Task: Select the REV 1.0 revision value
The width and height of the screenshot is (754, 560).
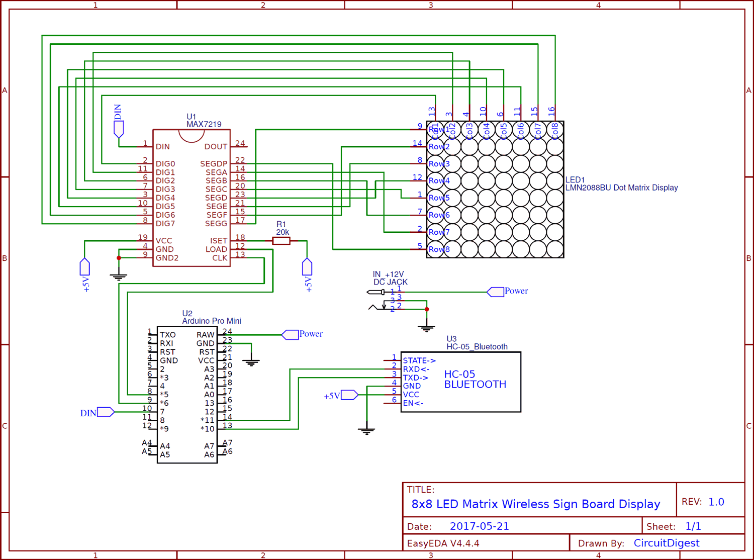Action: click(x=717, y=501)
